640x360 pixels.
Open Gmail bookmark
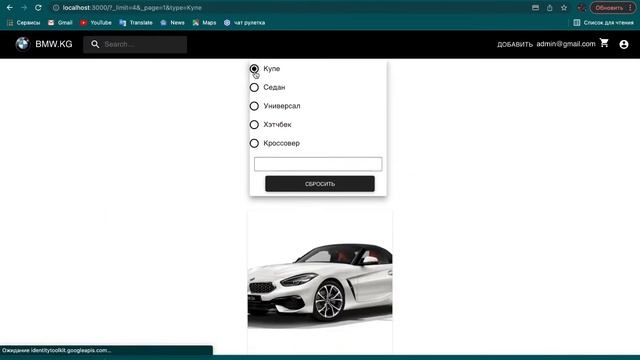pos(60,23)
